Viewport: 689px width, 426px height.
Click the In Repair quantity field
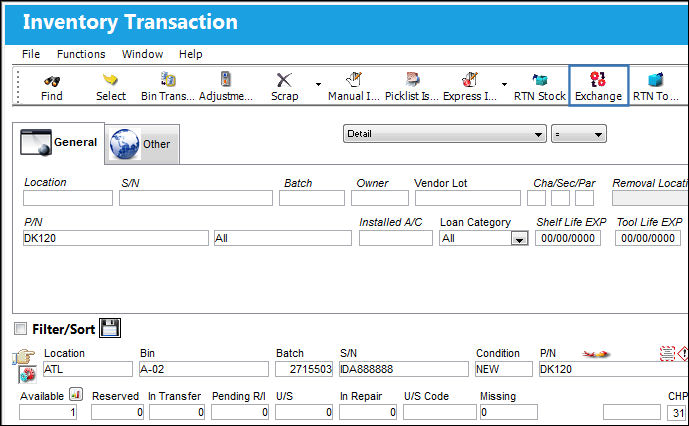(368, 412)
